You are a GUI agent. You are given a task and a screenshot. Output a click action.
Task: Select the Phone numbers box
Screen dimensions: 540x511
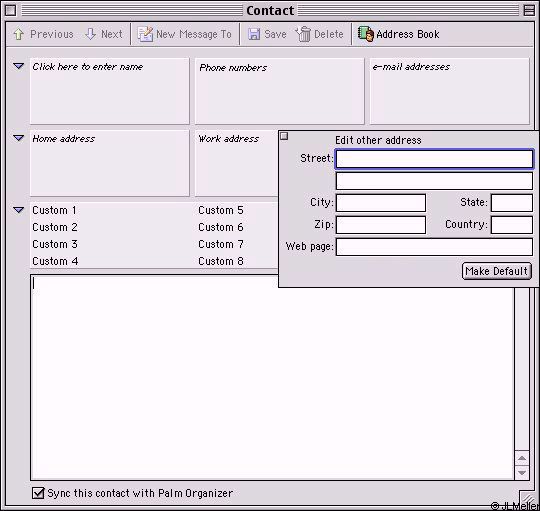click(279, 91)
